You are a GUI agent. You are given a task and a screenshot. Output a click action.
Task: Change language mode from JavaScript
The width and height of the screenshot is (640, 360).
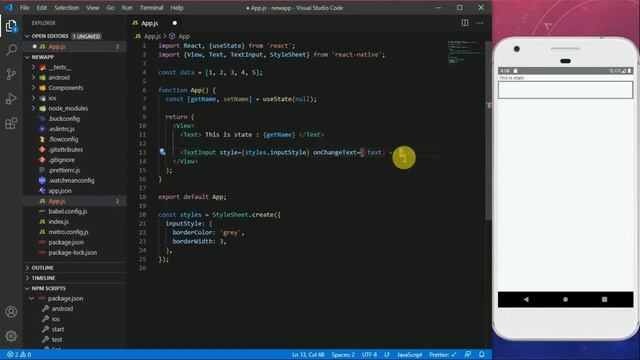coord(409,355)
